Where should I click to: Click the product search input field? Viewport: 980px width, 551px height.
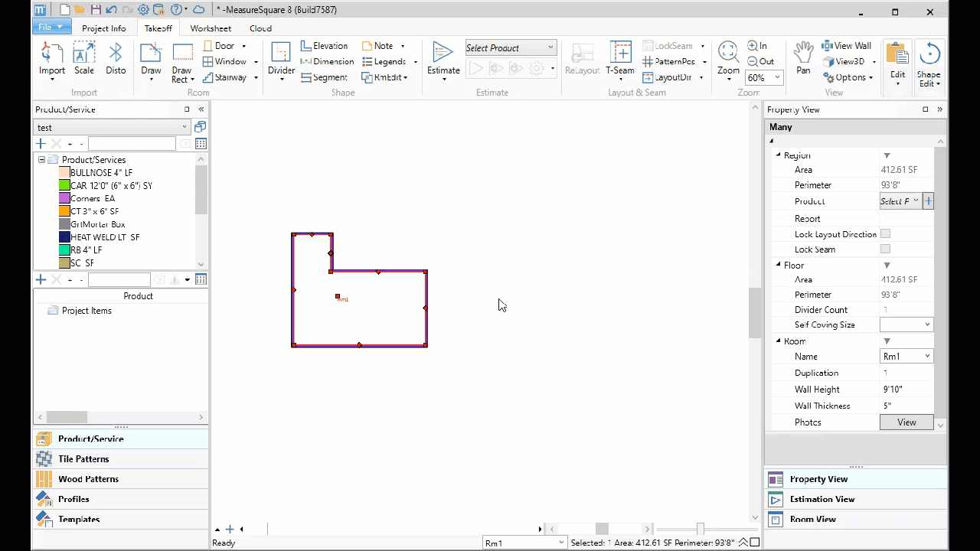click(132, 144)
